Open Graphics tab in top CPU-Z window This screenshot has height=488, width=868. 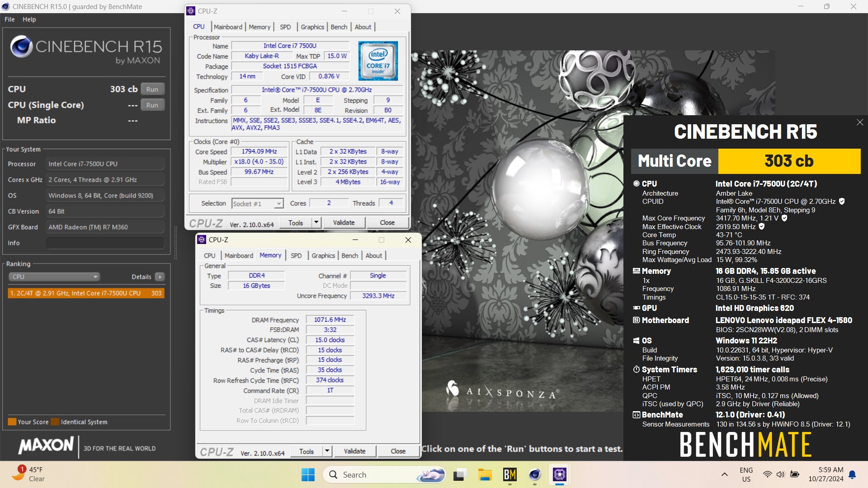(312, 27)
